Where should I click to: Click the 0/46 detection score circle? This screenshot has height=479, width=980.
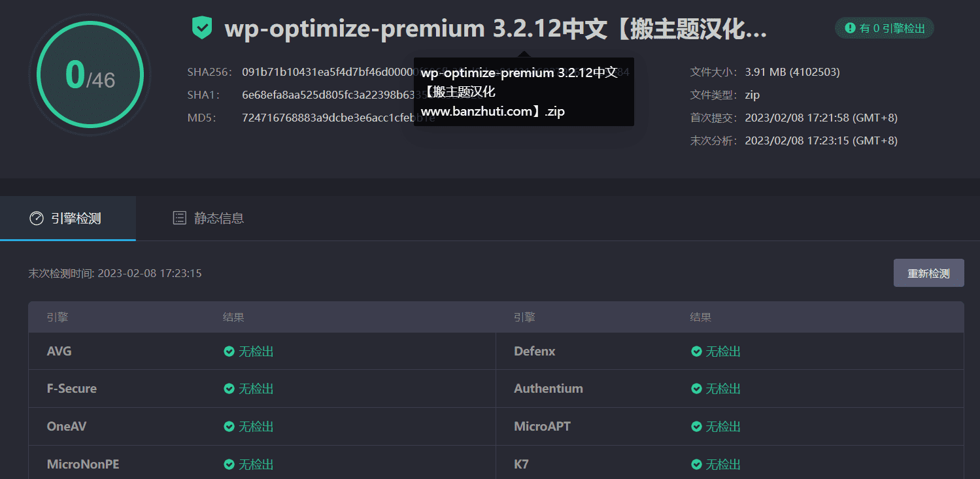pos(90,74)
